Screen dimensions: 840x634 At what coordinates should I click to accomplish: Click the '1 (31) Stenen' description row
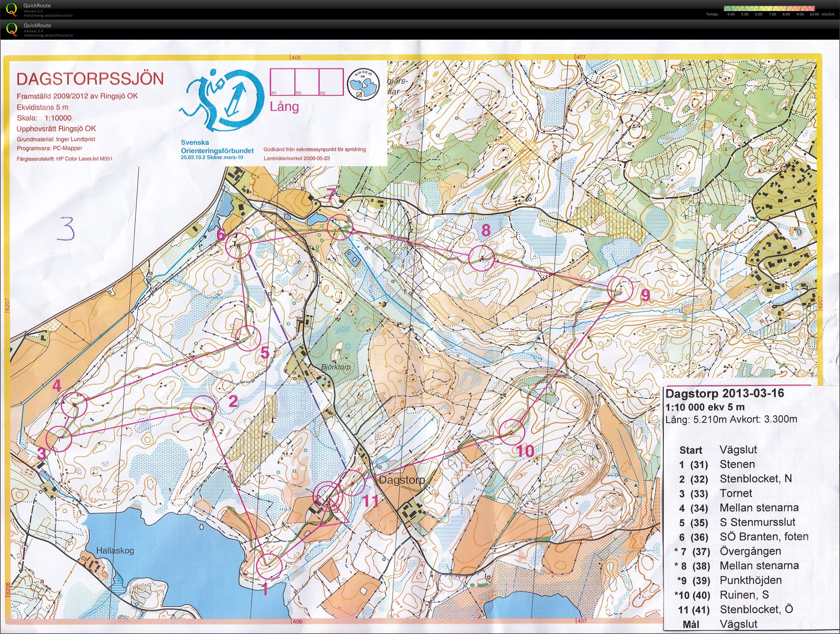point(717,464)
